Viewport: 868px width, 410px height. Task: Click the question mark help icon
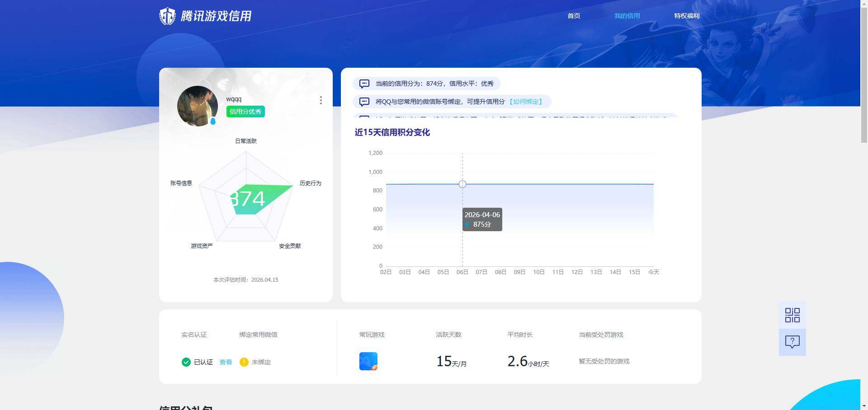click(792, 342)
